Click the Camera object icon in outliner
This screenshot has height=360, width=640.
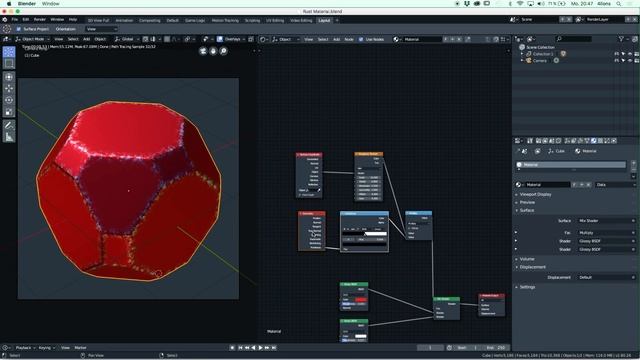(x=529, y=60)
